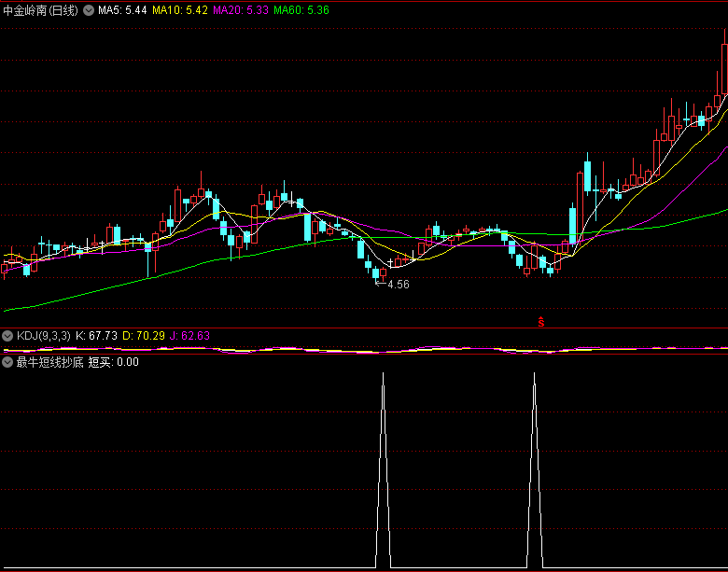Click the first white buy-signal spike
This screenshot has width=728, height=572.
tap(383, 469)
